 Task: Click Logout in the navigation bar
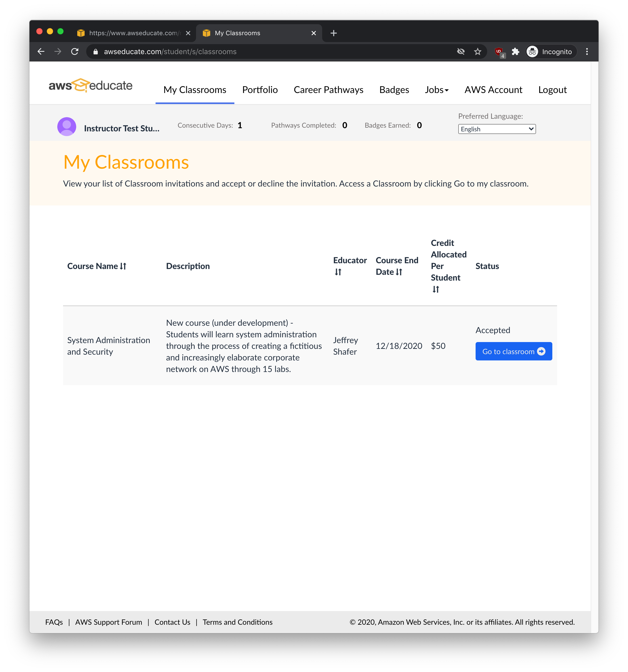click(552, 90)
